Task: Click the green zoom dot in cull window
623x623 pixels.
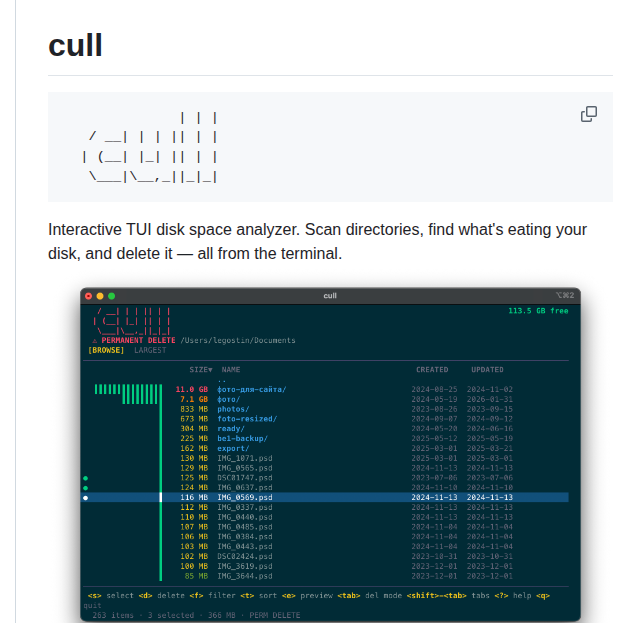Action: [112, 296]
